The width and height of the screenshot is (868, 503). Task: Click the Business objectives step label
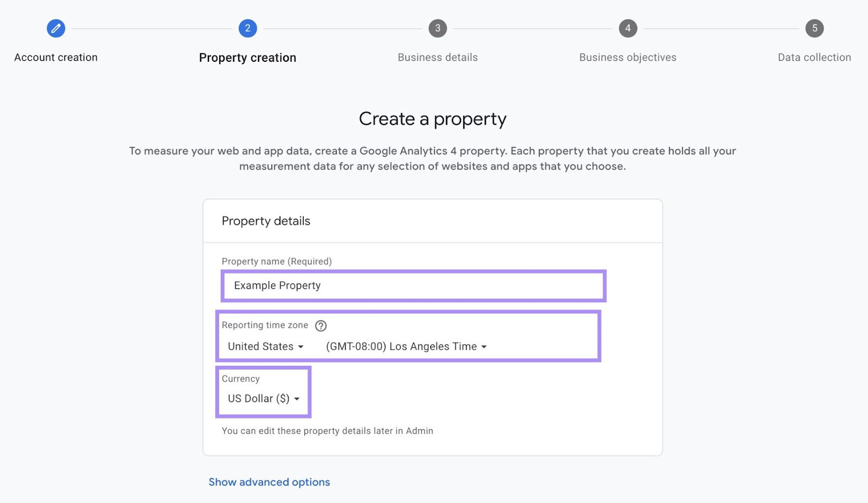click(x=628, y=57)
